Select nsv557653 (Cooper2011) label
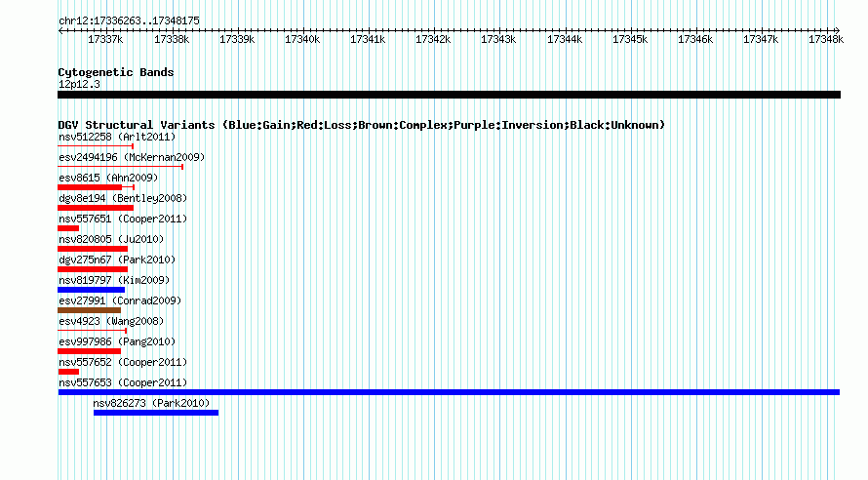 (123, 382)
